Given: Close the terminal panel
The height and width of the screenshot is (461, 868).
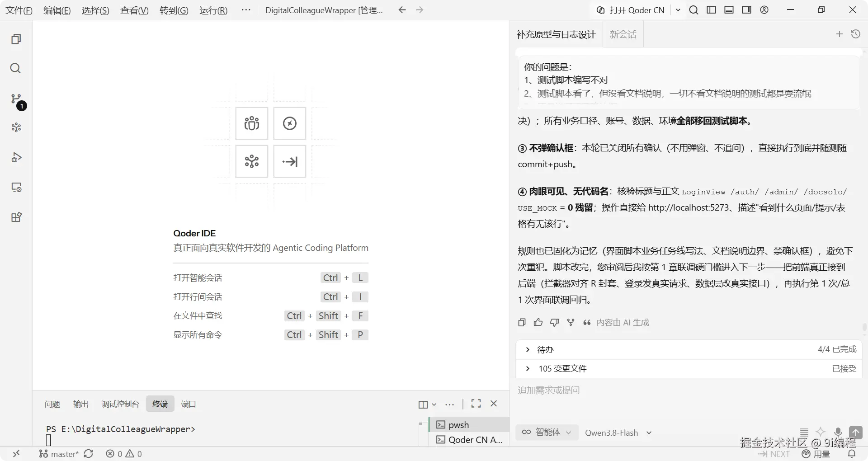Looking at the screenshot, I should pos(494,404).
